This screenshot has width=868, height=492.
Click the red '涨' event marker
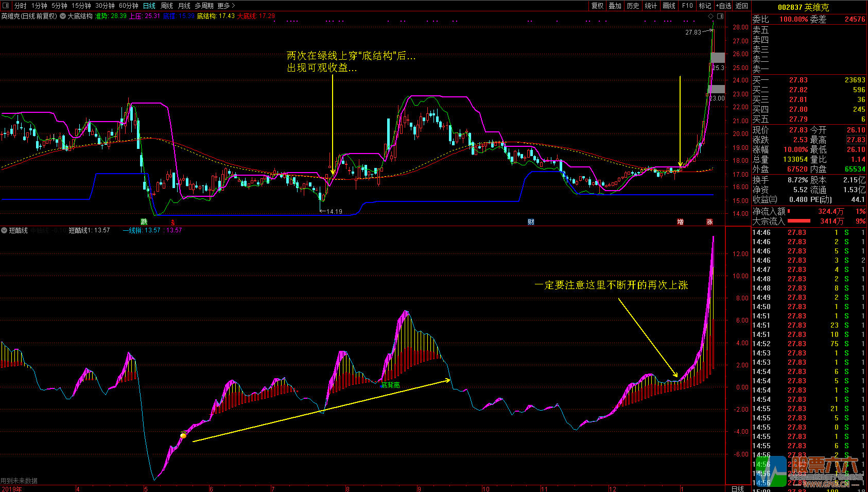[709, 222]
